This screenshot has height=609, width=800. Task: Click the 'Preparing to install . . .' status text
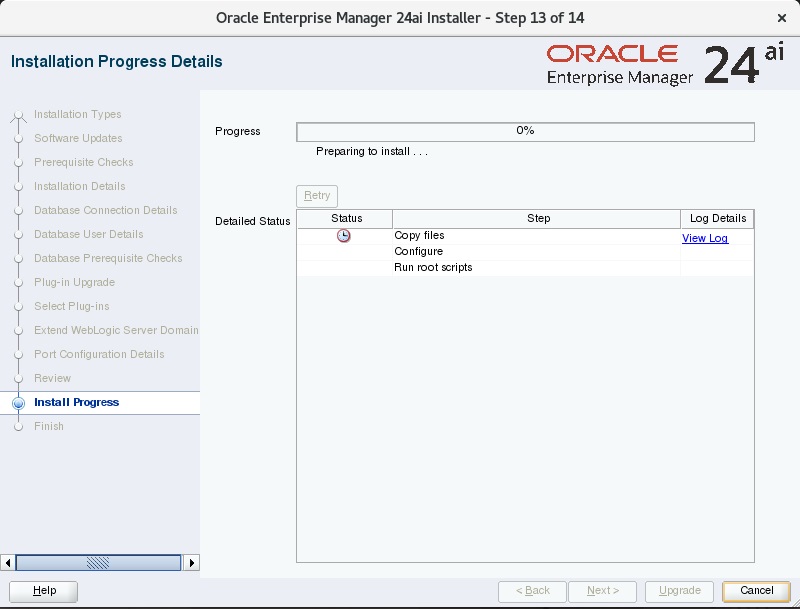point(372,151)
